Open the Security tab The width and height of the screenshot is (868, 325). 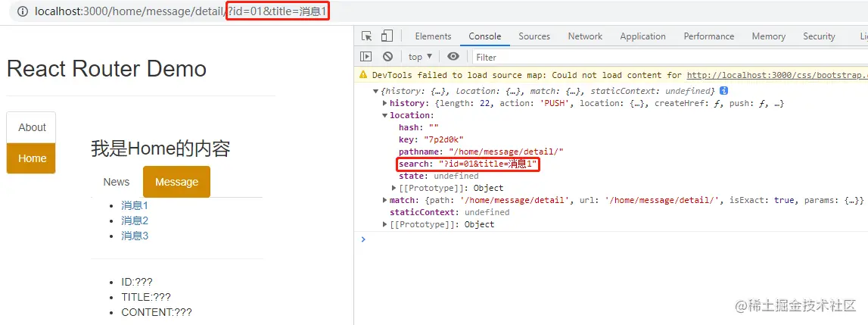[819, 36]
